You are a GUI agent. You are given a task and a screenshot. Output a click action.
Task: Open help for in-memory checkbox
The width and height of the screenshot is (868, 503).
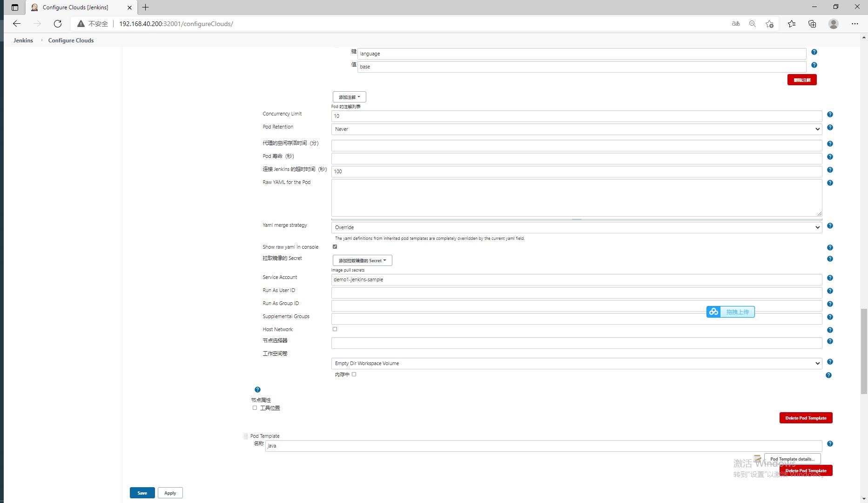828,375
